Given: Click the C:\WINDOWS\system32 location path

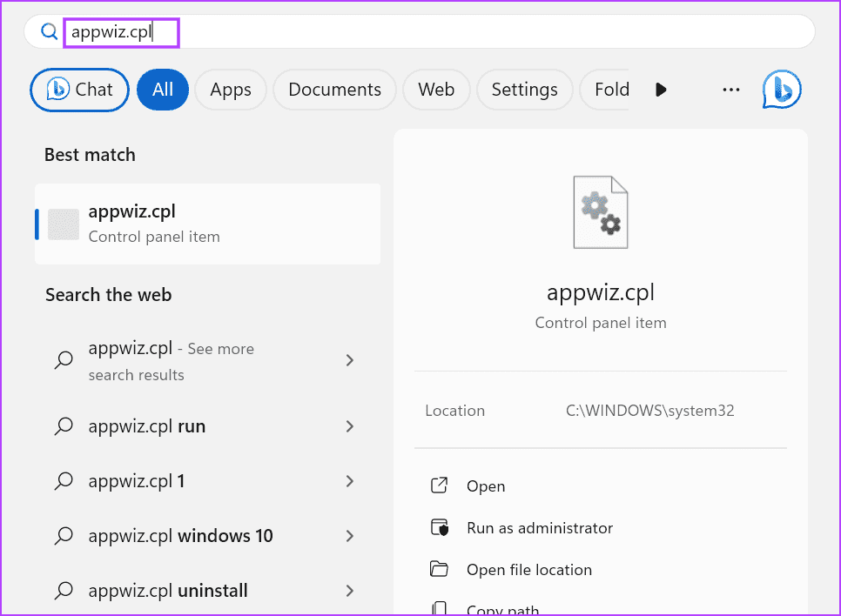Looking at the screenshot, I should tap(649, 411).
